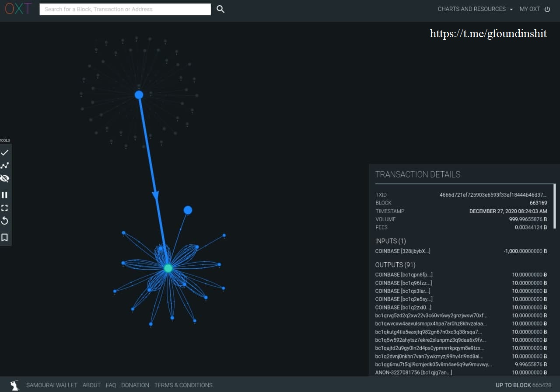The image size is (560, 392).
Task: Open the Donation link
Action: click(x=135, y=385)
